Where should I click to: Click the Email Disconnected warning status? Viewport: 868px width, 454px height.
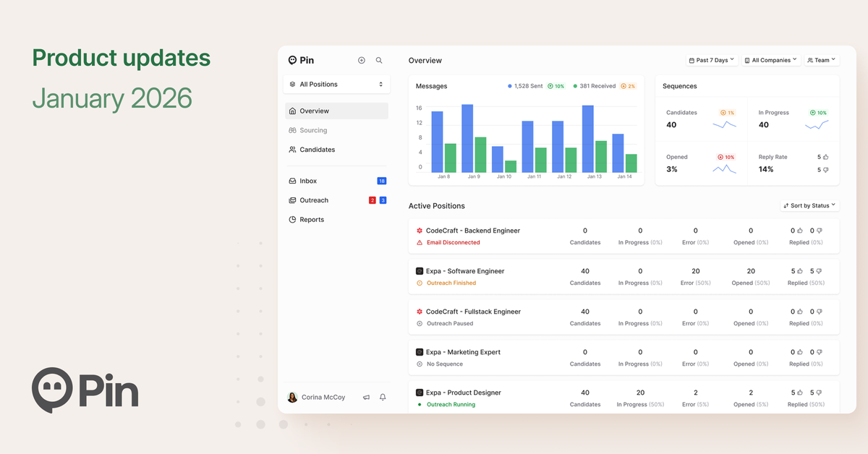pyautogui.click(x=451, y=242)
